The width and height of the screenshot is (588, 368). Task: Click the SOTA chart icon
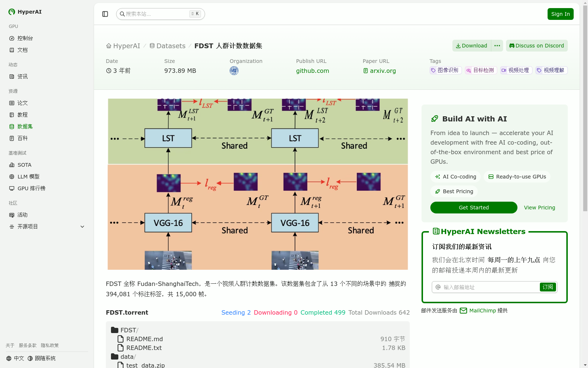(x=12, y=165)
